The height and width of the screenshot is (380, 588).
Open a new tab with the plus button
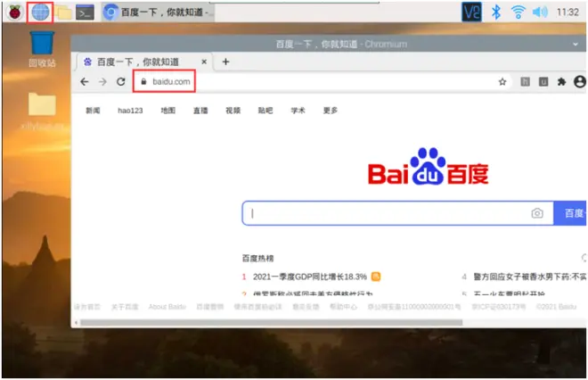pyautogui.click(x=225, y=62)
